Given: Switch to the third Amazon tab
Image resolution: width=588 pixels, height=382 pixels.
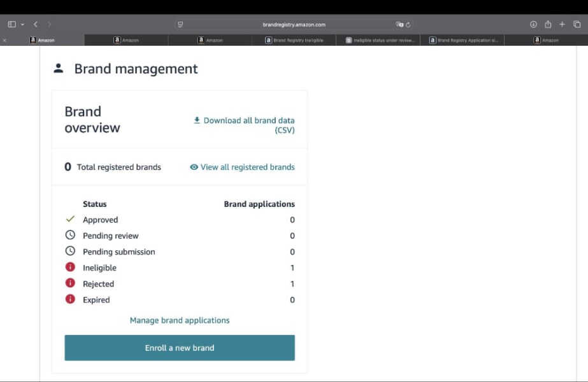Looking at the screenshot, I should click(x=210, y=40).
